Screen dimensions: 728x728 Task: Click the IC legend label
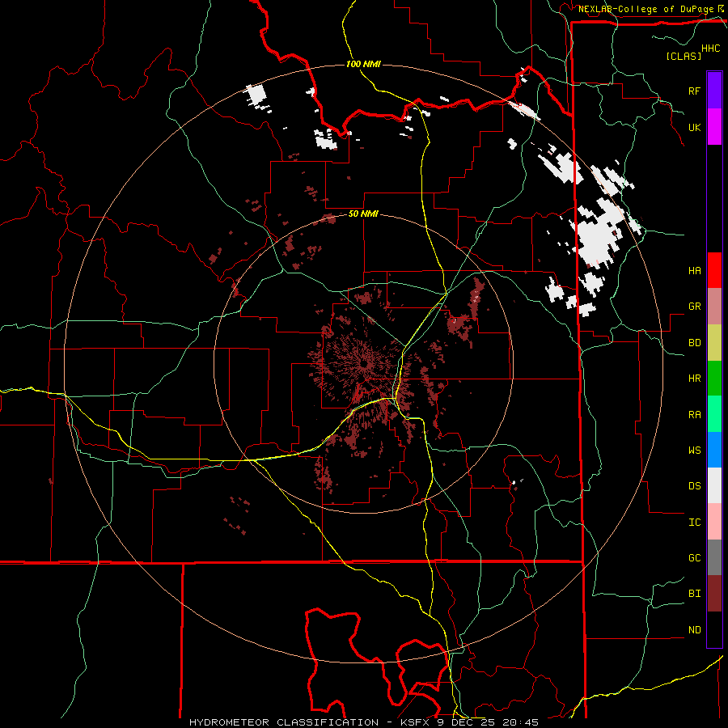[x=694, y=523]
